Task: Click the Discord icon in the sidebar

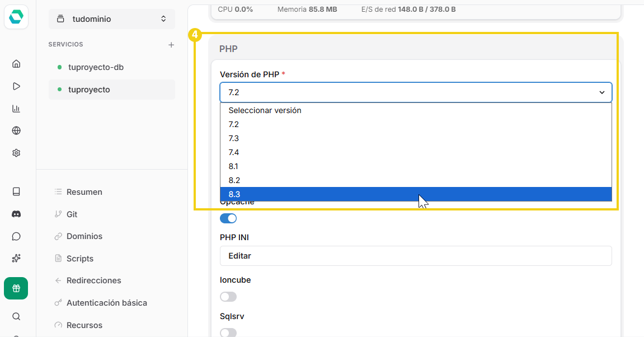Action: pyautogui.click(x=16, y=214)
